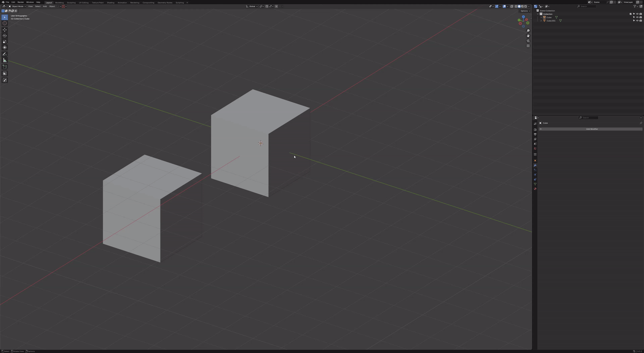
Task: Open the editor type dropdown in viewport
Action: 4,6
